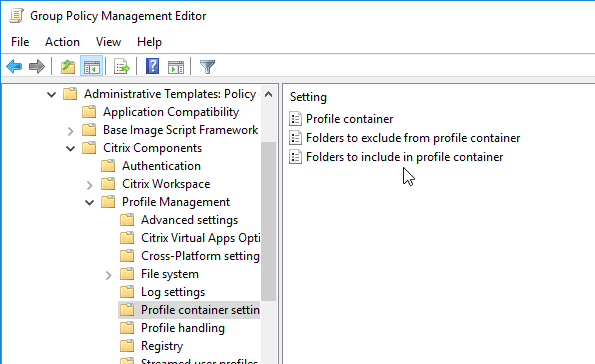Select the Profile container setting

pyautogui.click(x=349, y=119)
